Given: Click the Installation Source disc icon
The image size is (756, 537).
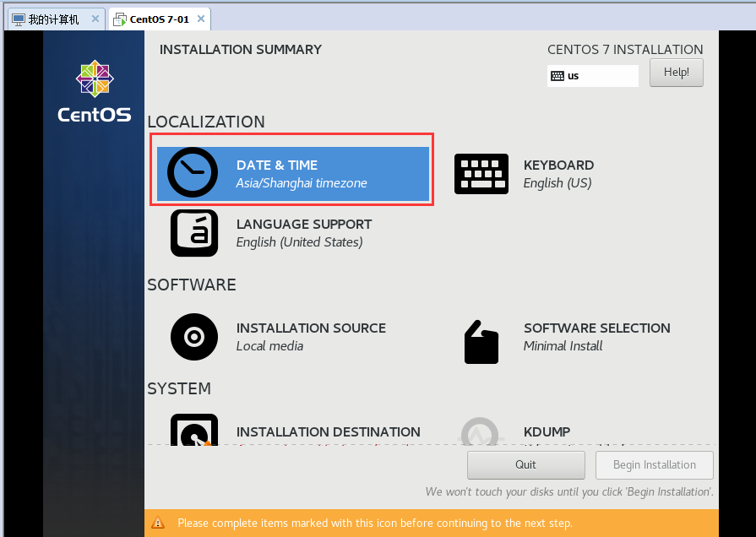Looking at the screenshot, I should click(194, 337).
